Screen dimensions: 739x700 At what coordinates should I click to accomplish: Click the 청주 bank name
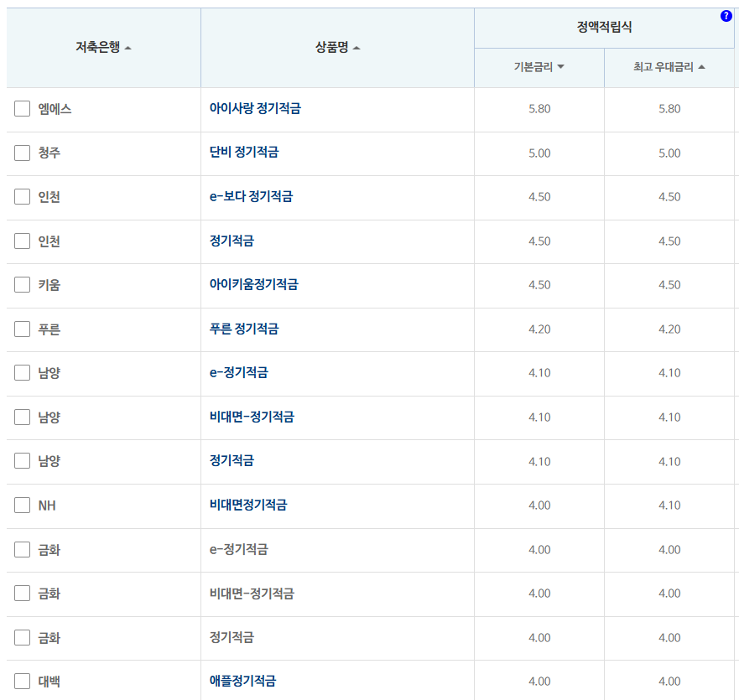click(49, 153)
